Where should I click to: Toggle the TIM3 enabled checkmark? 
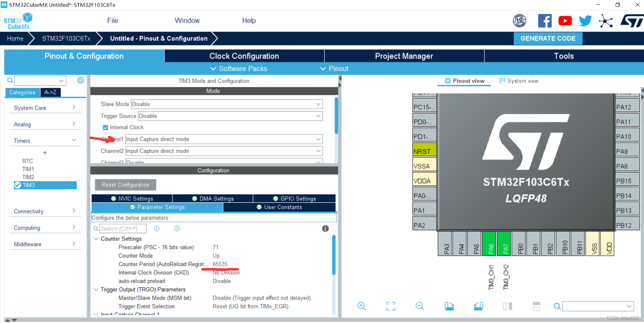(x=18, y=185)
